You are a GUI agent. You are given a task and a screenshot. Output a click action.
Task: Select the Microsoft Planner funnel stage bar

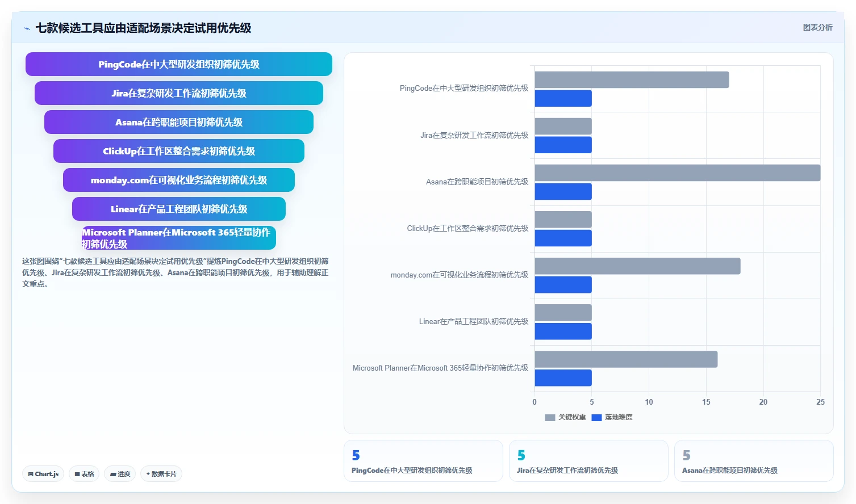[179, 238]
